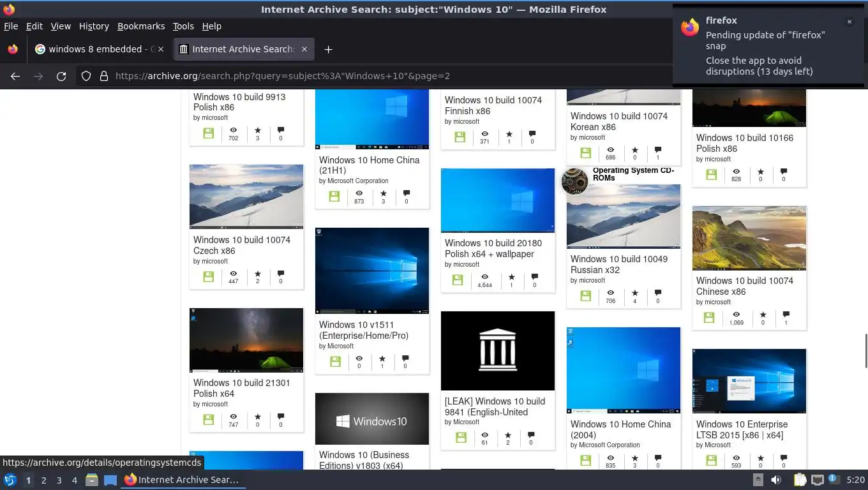The height and width of the screenshot is (490, 868).
Task: Open Operating System CD-ROMs collection gear icon
Action: click(574, 181)
